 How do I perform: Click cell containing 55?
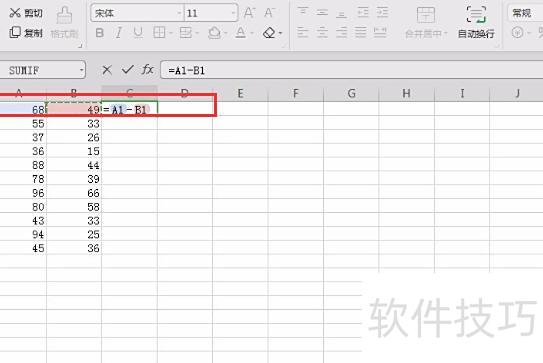[x=23, y=124]
